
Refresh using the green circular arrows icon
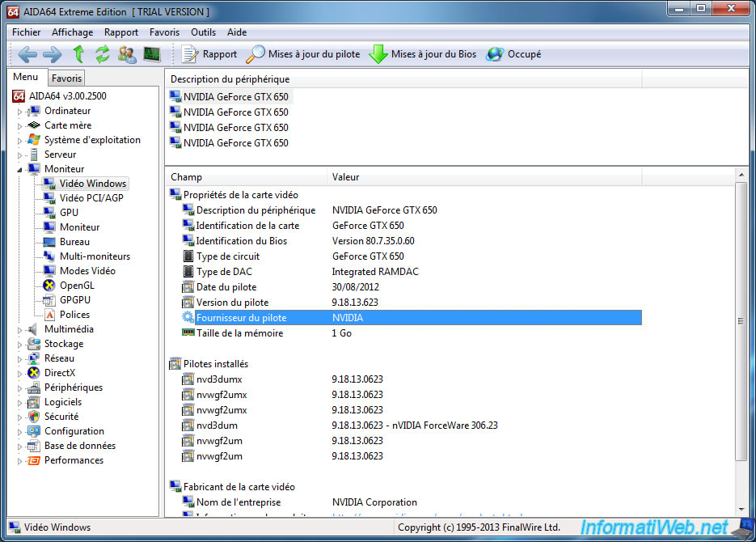(102, 54)
